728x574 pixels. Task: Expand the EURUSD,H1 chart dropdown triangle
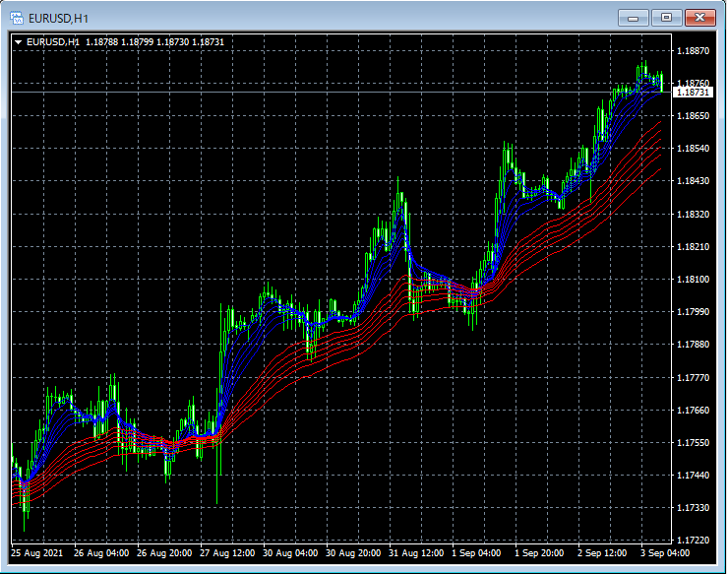click(18, 42)
